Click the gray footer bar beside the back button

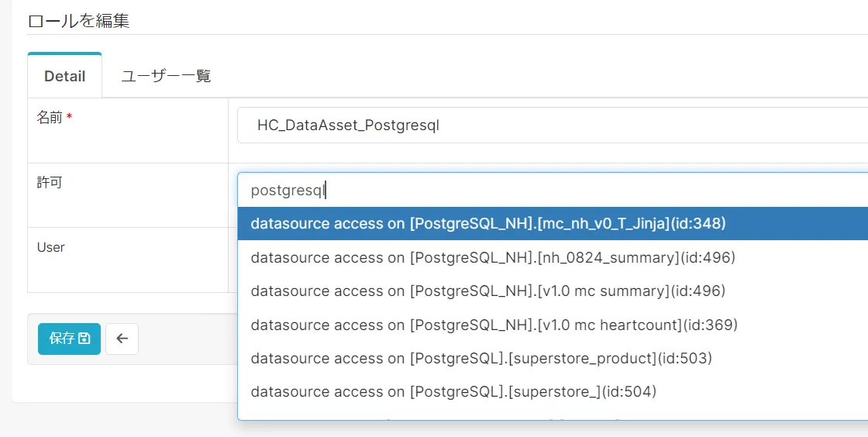click(186, 339)
